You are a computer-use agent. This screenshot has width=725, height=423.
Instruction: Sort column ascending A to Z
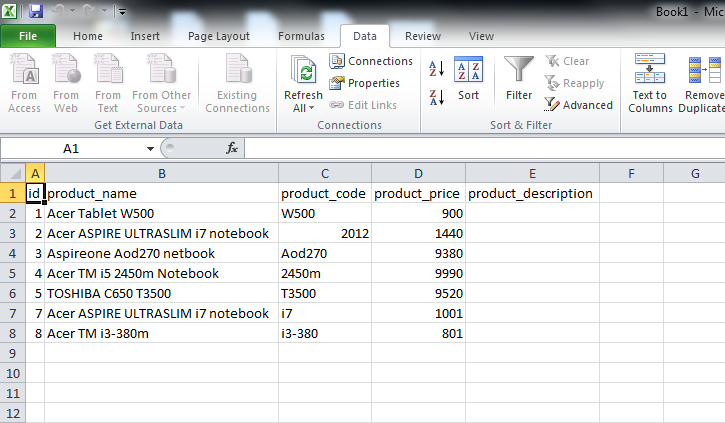pyautogui.click(x=436, y=69)
